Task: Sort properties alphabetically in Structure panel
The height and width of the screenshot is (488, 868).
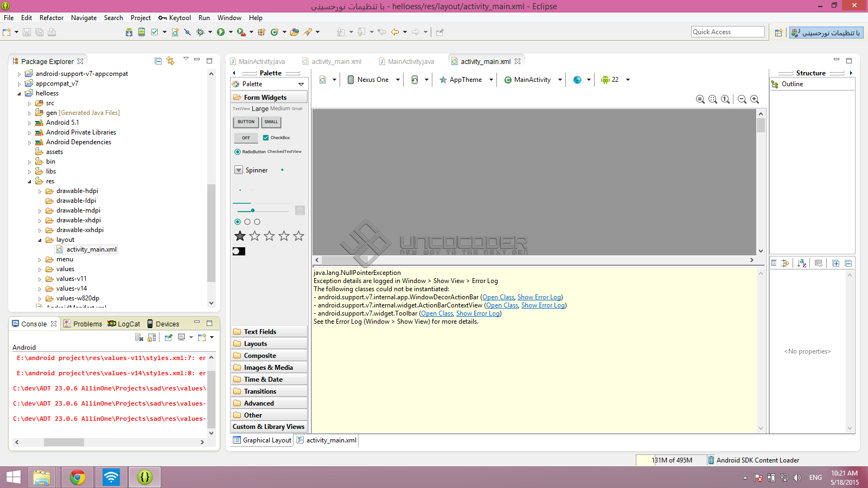Action: coord(802,264)
